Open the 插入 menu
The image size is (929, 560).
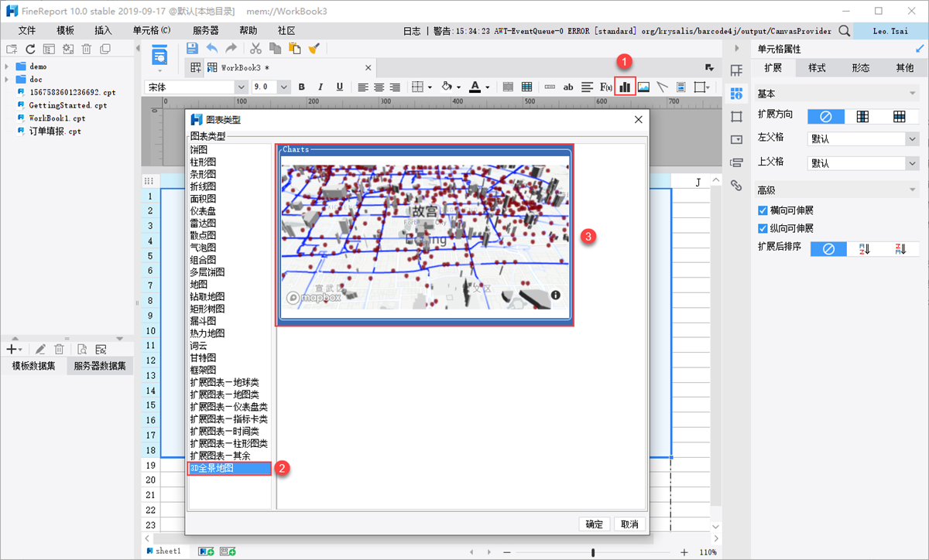(x=103, y=30)
